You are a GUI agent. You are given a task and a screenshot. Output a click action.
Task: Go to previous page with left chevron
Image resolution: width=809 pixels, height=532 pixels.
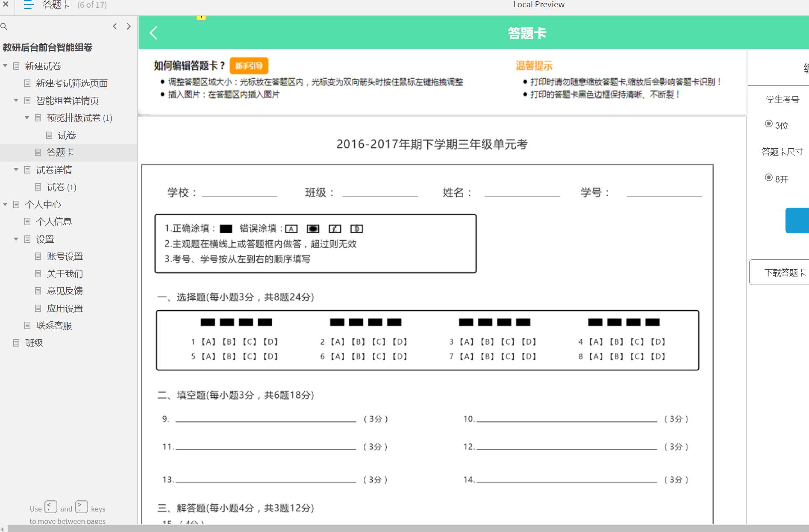pyautogui.click(x=115, y=26)
